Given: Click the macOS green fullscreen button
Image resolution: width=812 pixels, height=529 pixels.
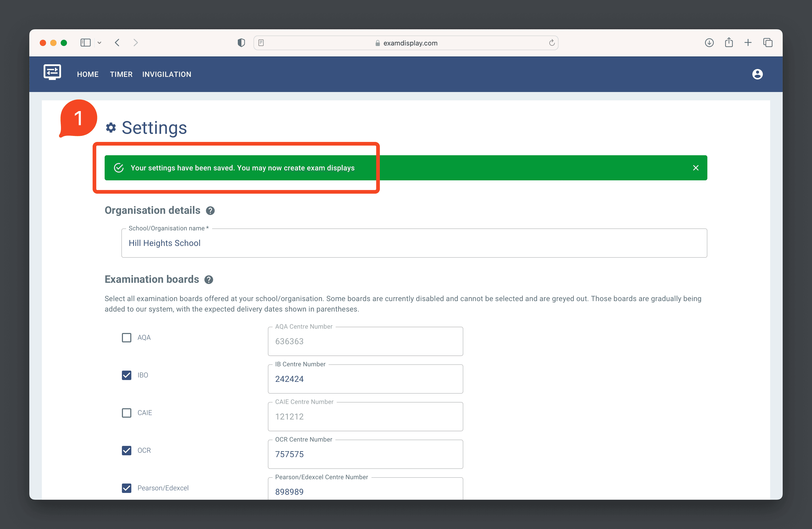Looking at the screenshot, I should 64,43.
